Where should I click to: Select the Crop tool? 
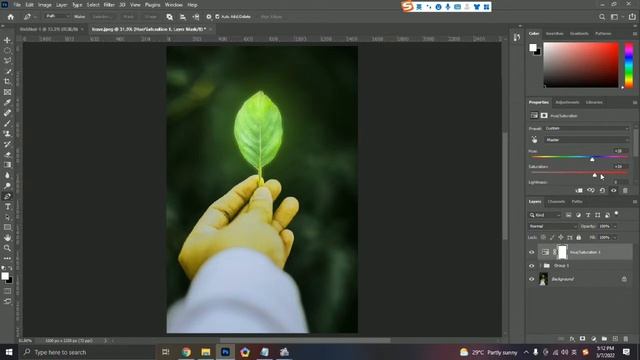point(7,82)
